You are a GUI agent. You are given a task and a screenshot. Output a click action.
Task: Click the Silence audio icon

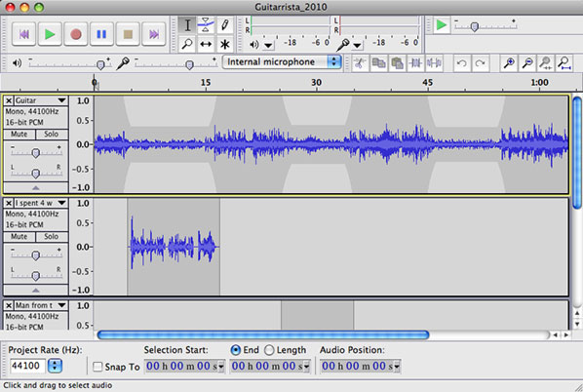click(434, 63)
